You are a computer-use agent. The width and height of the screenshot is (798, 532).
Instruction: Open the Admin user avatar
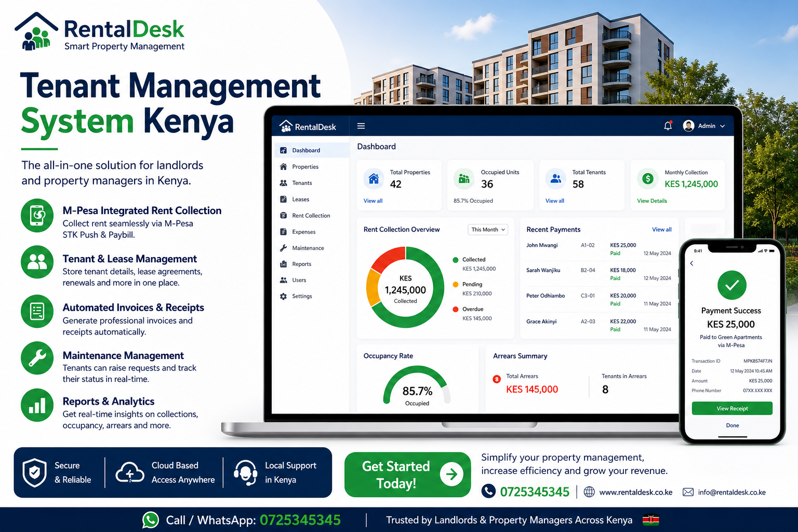tap(689, 126)
